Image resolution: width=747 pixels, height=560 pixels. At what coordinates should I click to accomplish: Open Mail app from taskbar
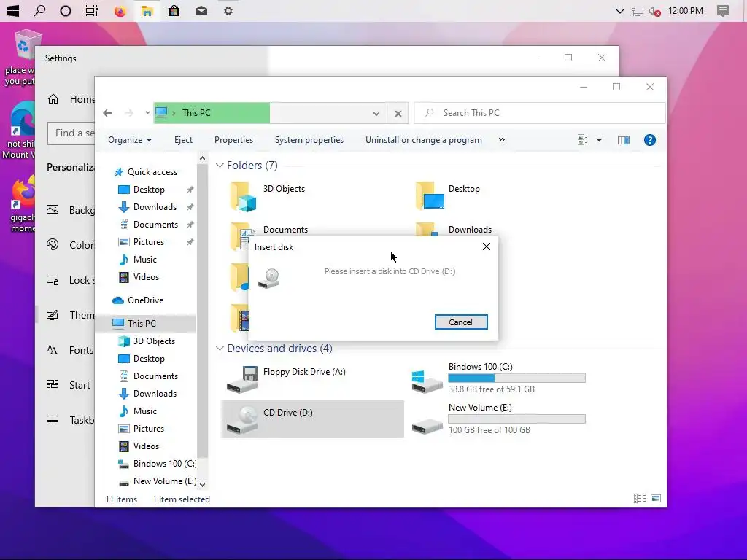click(x=201, y=10)
